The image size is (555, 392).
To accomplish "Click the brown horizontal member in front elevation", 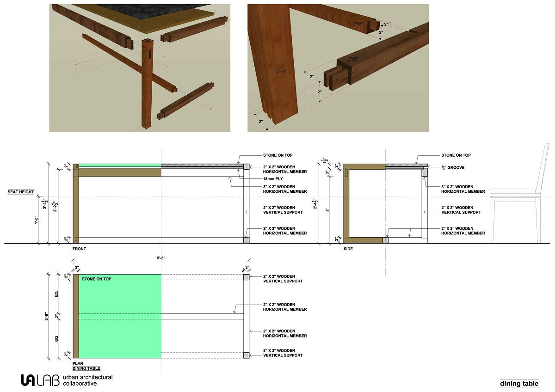I will [119, 172].
